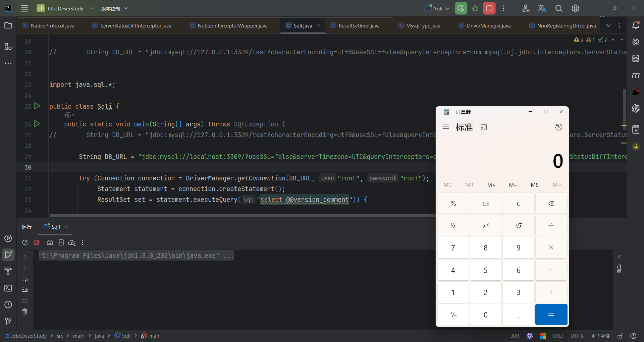Viewport: 644px width, 342px height.
Task: Stop the running program in the top toolbar
Action: tap(489, 8)
